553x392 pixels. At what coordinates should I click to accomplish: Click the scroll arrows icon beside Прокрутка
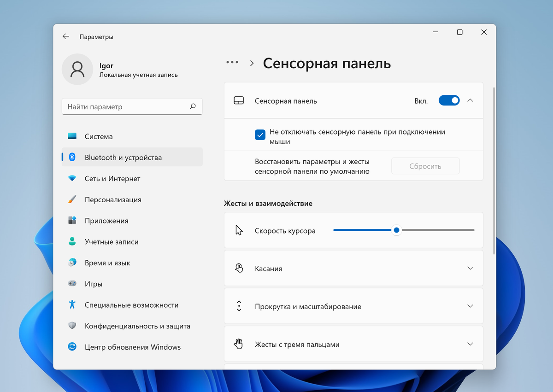tap(239, 306)
